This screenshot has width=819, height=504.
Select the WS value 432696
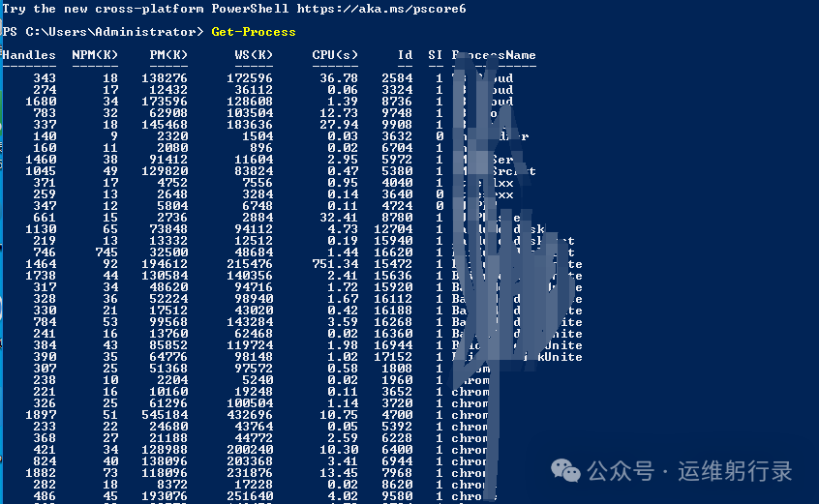pyautogui.click(x=249, y=415)
